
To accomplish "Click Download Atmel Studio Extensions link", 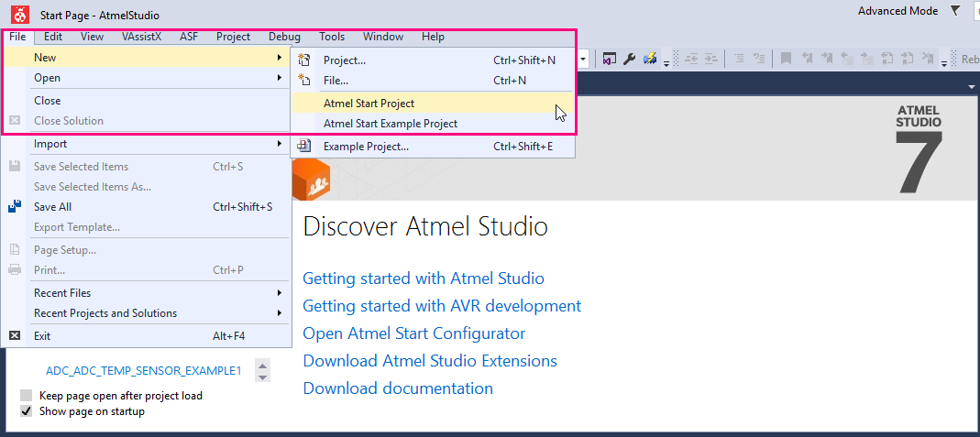I will (430, 361).
